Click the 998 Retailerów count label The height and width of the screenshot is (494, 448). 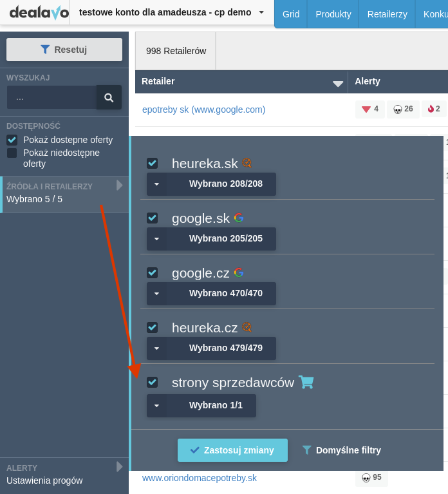pos(176,51)
